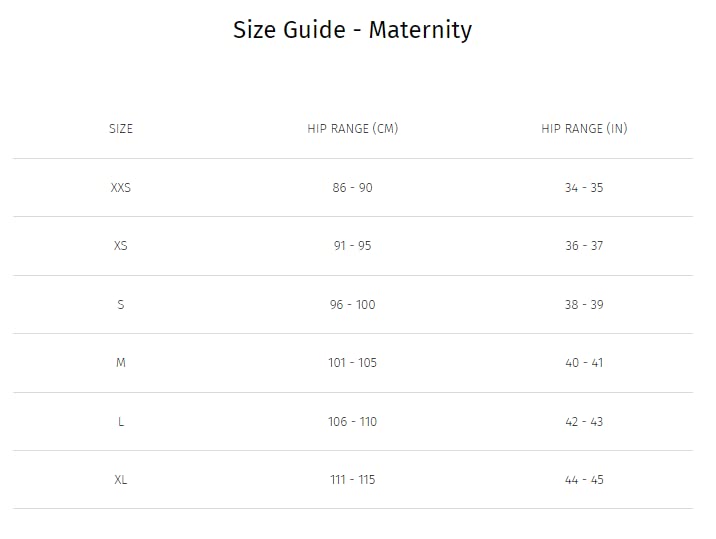Select the 101 - 105 cm cell
Image resolution: width=716 pixels, height=539 pixels.
[x=353, y=363]
